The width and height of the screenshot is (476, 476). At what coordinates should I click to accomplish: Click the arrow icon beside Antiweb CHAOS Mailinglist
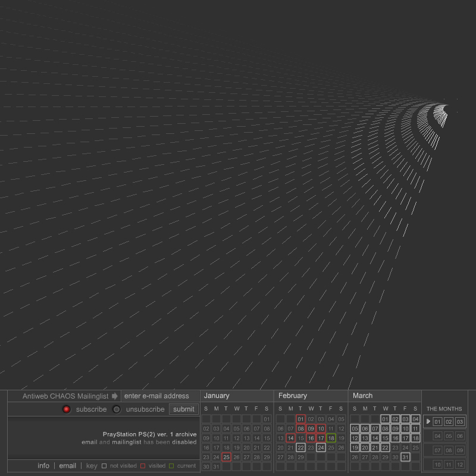[x=115, y=396]
